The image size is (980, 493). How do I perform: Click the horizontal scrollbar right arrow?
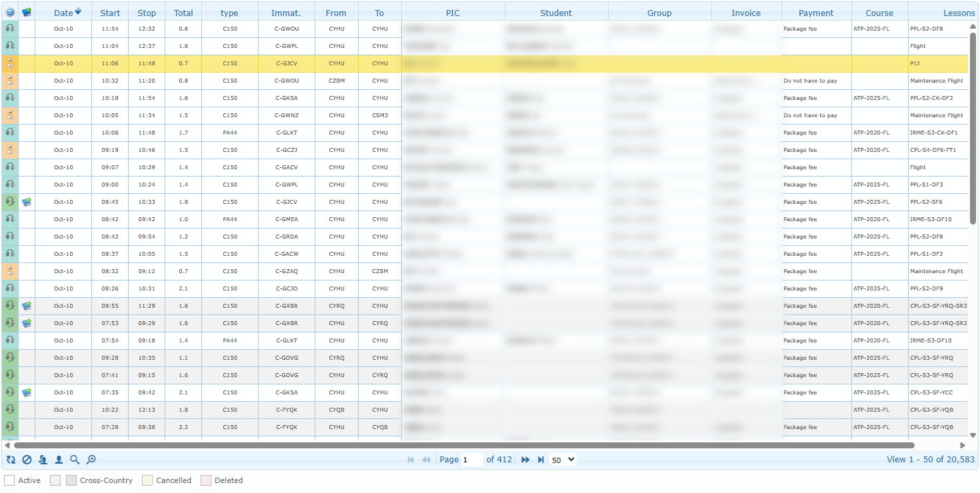click(963, 445)
